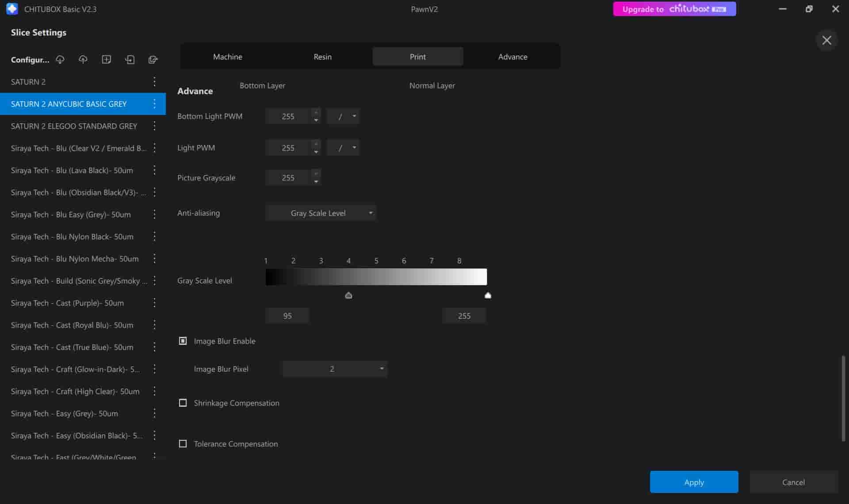This screenshot has height=504, width=849.
Task: Toggle Image Blur Enable checkbox
Action: click(x=183, y=341)
